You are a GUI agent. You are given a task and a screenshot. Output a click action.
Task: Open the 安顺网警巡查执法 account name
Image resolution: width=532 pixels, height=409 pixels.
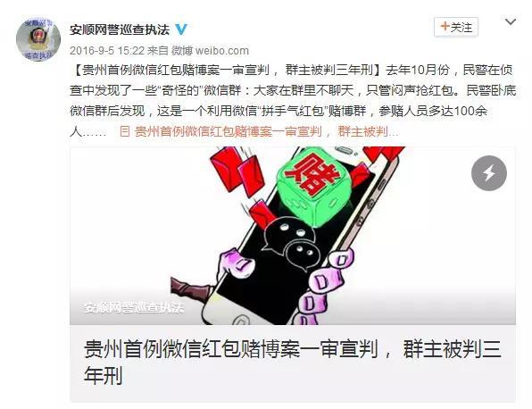[120, 29]
